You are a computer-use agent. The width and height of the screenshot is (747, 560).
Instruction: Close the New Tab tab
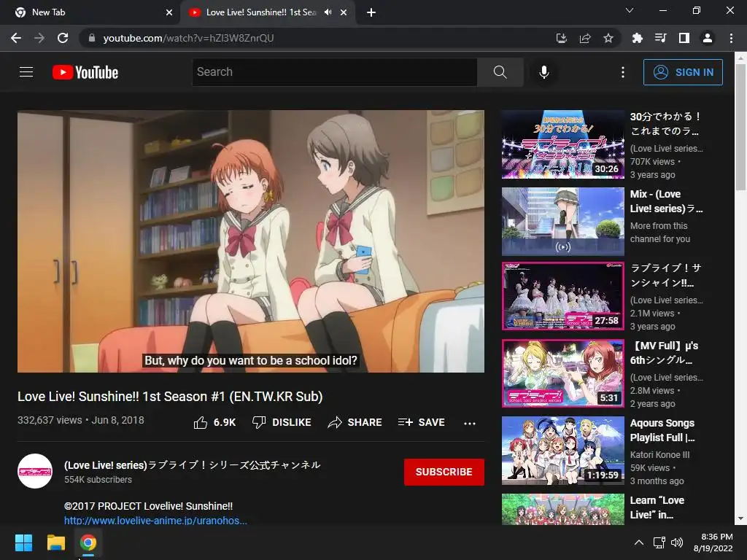(169, 12)
